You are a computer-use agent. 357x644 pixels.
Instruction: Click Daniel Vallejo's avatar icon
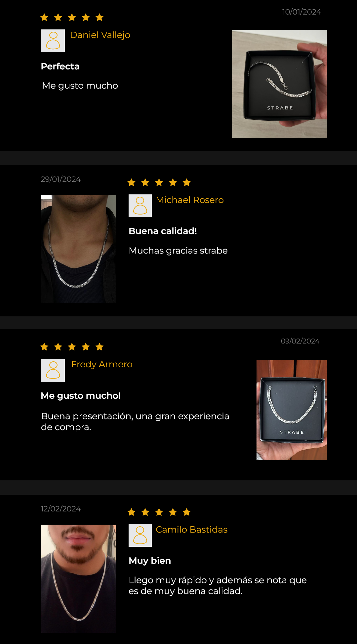(53, 41)
